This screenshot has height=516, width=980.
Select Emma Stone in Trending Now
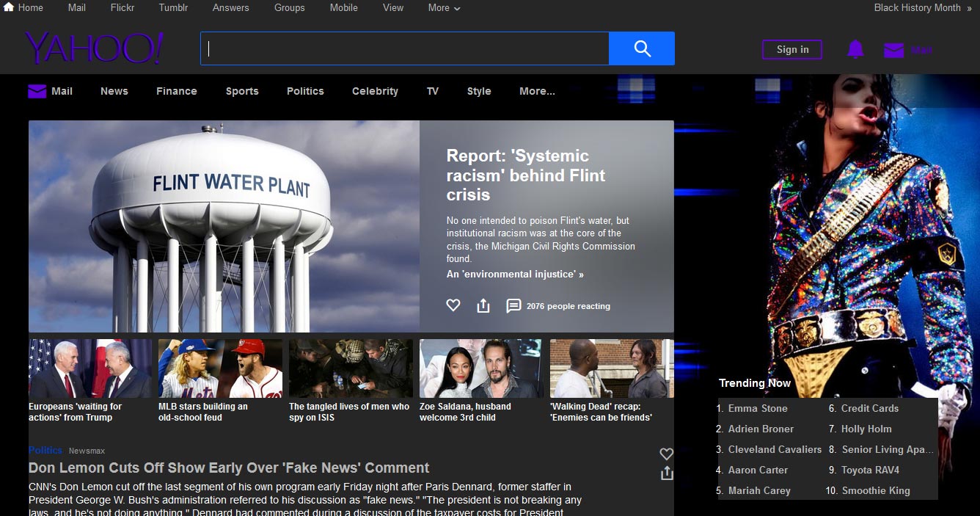tap(757, 408)
